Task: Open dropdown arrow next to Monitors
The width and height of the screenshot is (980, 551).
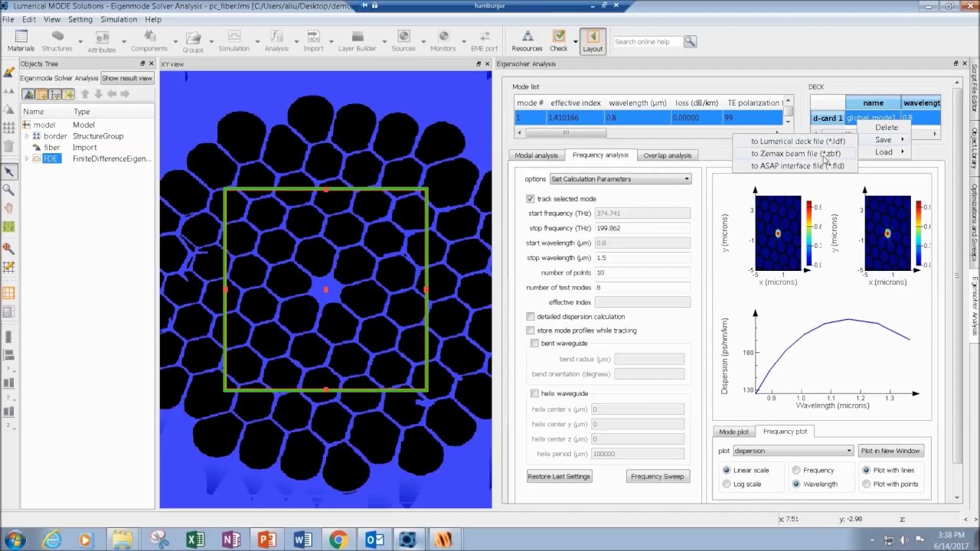Action: click(x=462, y=42)
